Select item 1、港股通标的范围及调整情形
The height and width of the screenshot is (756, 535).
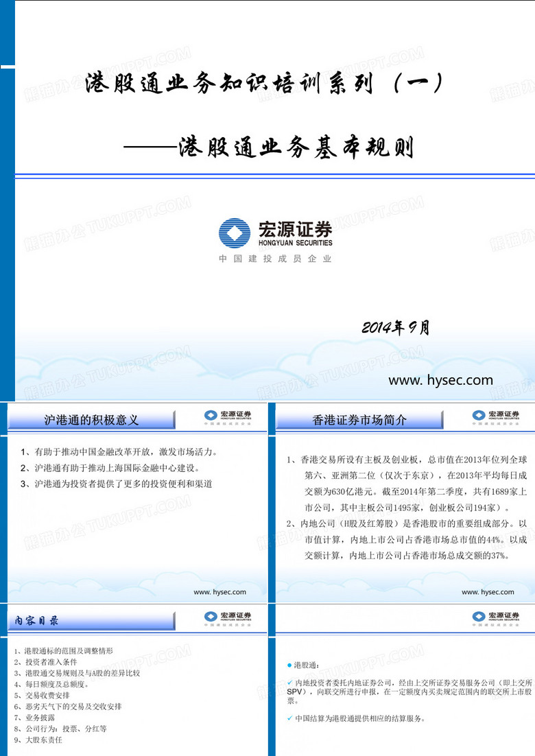click(x=63, y=651)
